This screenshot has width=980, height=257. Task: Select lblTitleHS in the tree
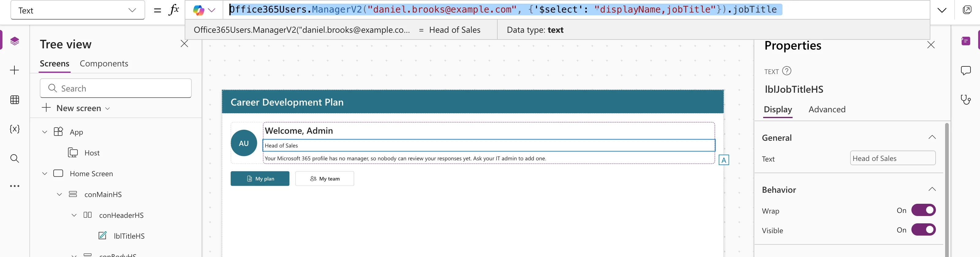129,236
